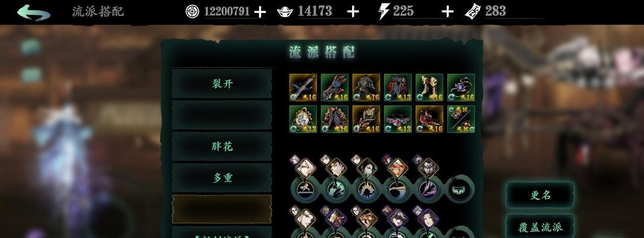
Task: Replenish lightning energy with the plus button
Action: click(x=448, y=12)
